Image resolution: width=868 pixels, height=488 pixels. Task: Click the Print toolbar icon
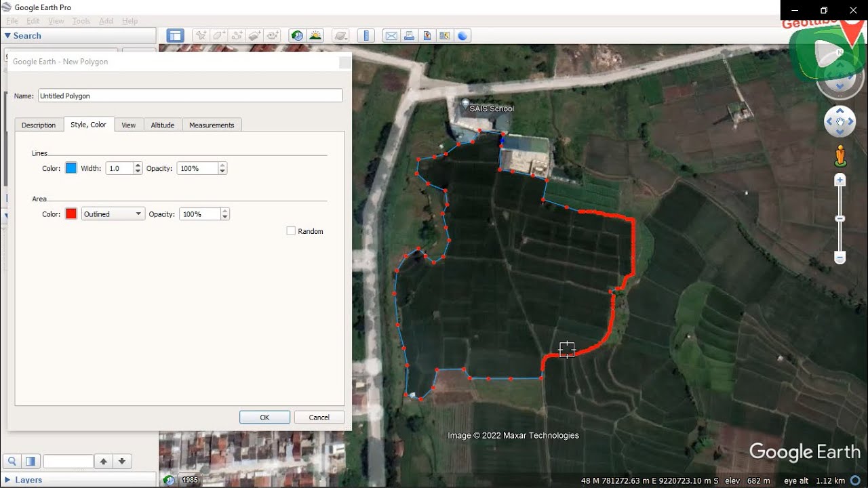coord(410,36)
